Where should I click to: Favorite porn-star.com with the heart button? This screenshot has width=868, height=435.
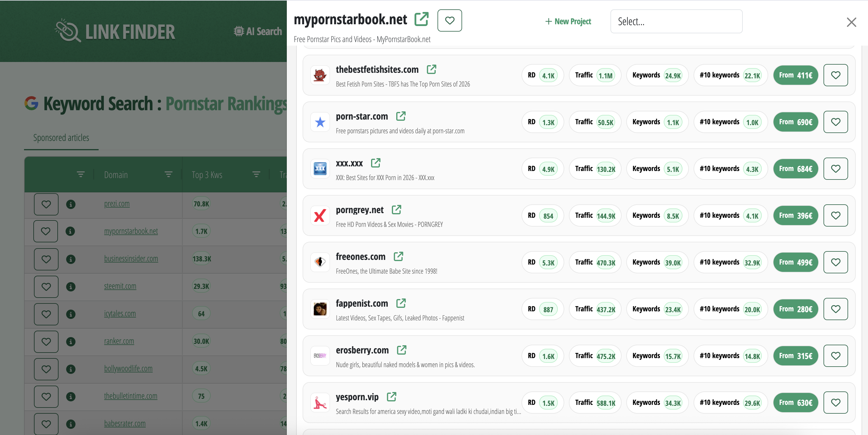pyautogui.click(x=835, y=122)
